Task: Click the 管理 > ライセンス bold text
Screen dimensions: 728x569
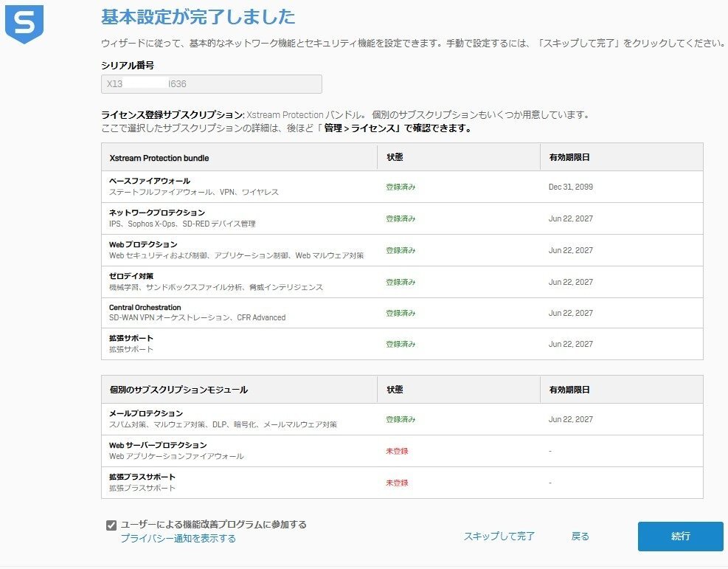Action: click(360, 128)
